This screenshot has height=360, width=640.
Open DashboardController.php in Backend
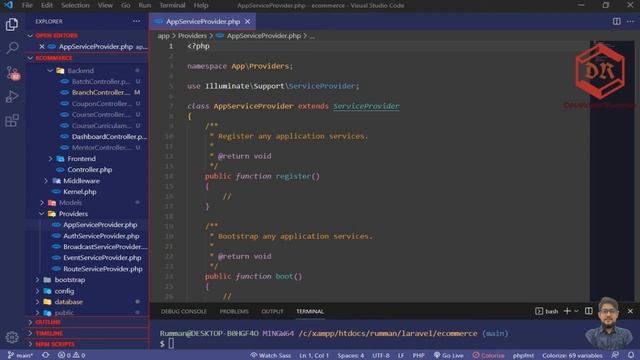(109, 136)
